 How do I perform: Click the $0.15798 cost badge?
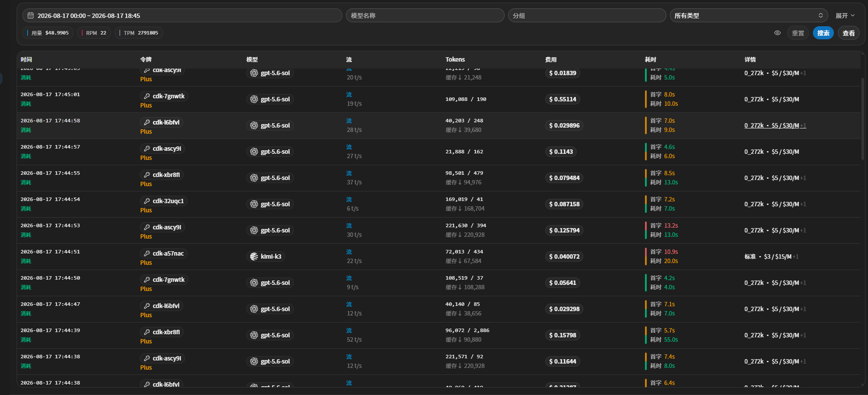point(563,335)
